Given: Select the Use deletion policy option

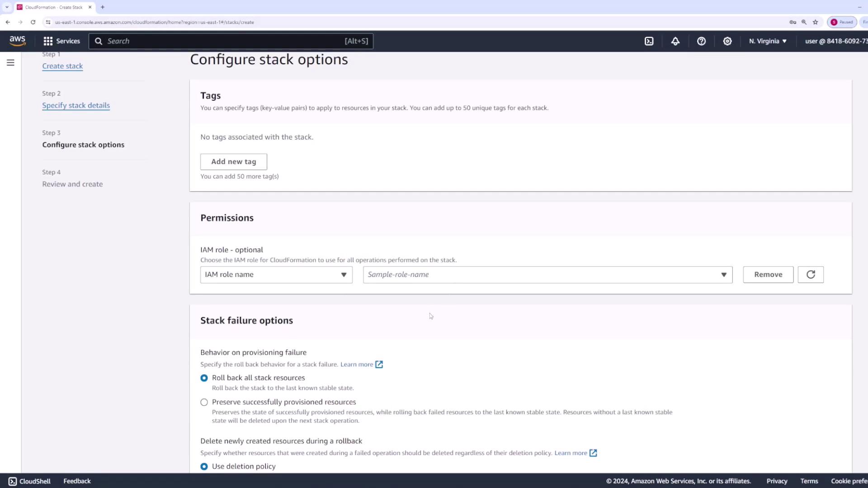Looking at the screenshot, I should click(x=204, y=466).
